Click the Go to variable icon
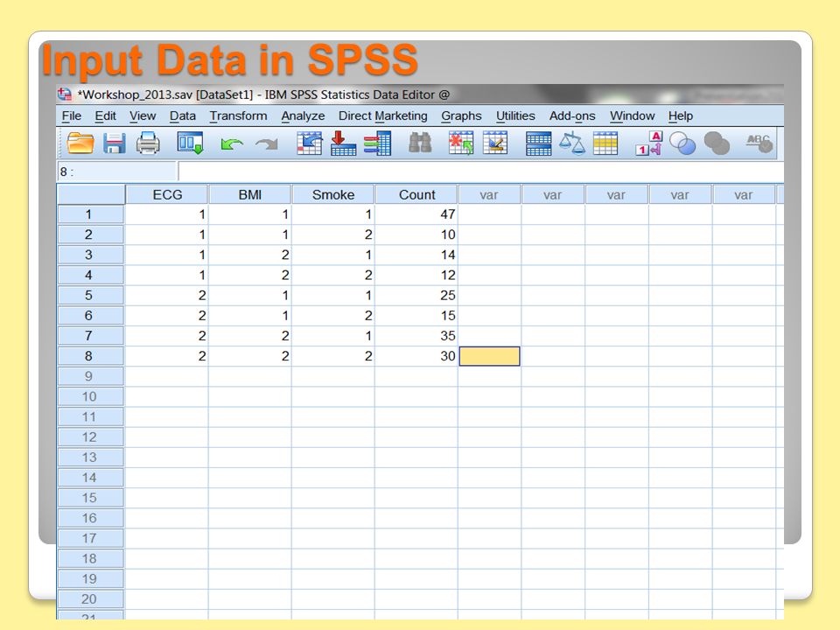This screenshot has height=630, width=840. [x=343, y=143]
